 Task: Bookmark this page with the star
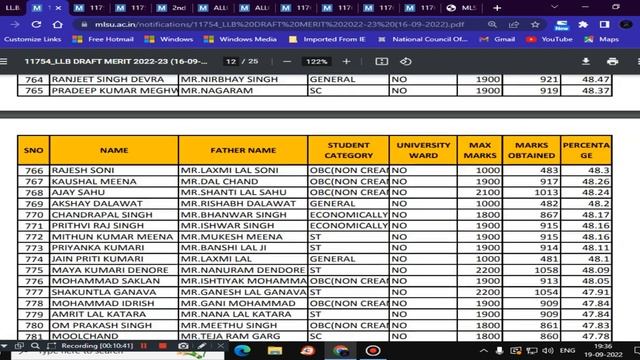coord(535,24)
